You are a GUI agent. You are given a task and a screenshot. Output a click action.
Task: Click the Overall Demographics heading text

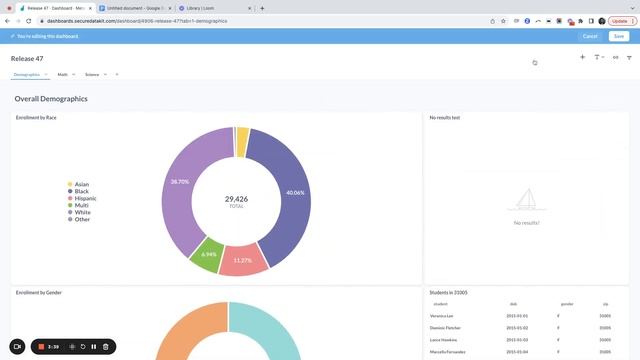pyautogui.click(x=51, y=99)
